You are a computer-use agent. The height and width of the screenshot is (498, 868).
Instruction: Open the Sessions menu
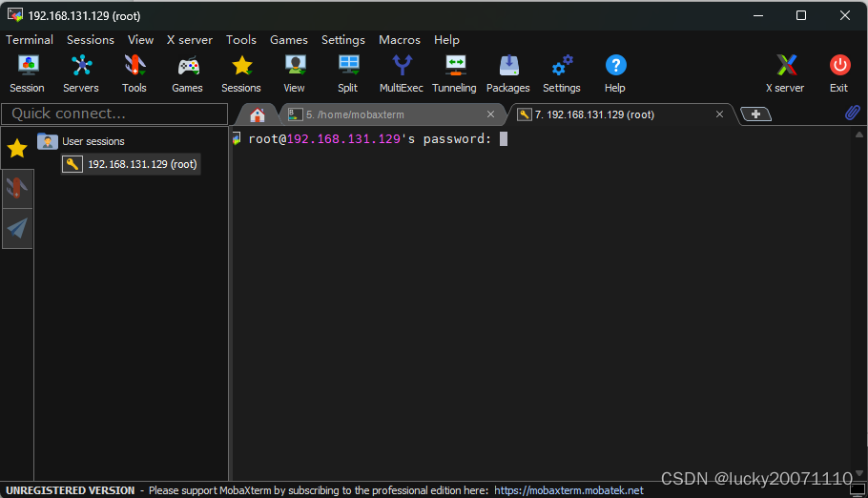[x=91, y=40]
